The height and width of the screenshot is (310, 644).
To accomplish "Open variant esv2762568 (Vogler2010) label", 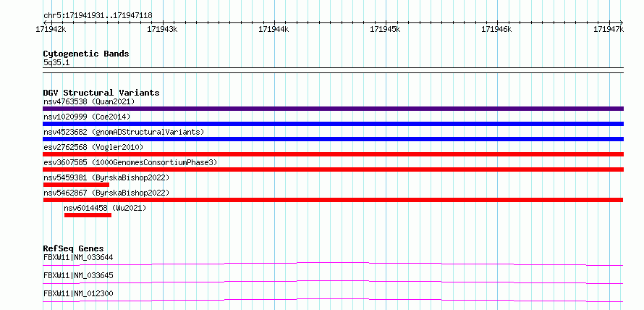I will click(93, 147).
